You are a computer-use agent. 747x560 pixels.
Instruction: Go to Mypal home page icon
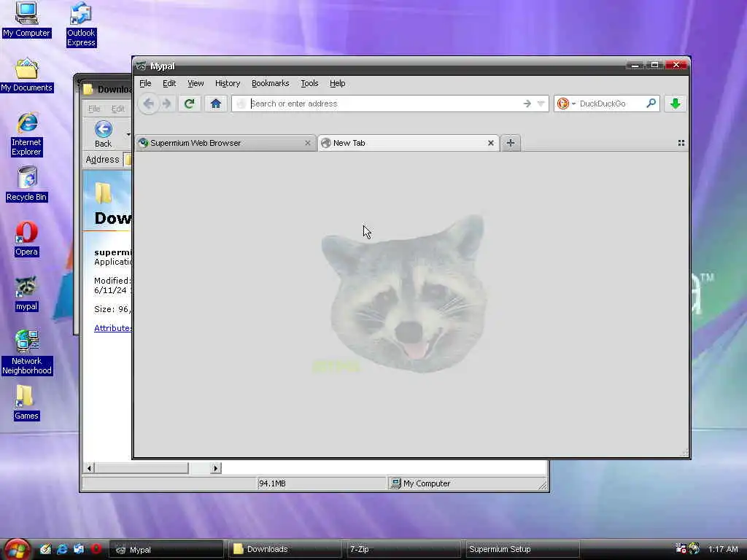[215, 104]
